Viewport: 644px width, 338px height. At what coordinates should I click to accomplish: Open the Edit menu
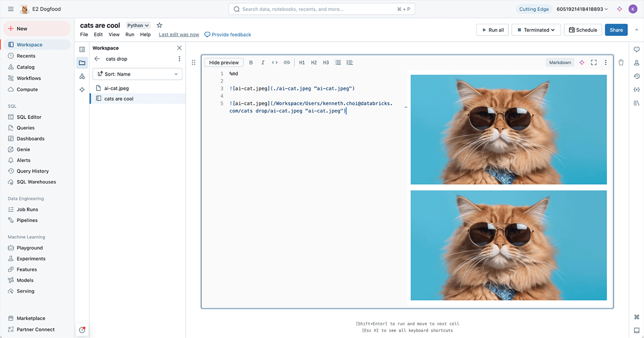(98, 34)
